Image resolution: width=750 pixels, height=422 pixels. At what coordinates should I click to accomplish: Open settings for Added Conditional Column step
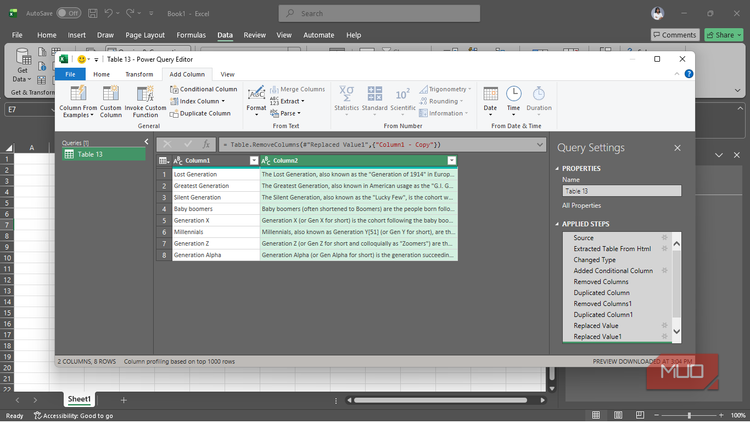[664, 270]
